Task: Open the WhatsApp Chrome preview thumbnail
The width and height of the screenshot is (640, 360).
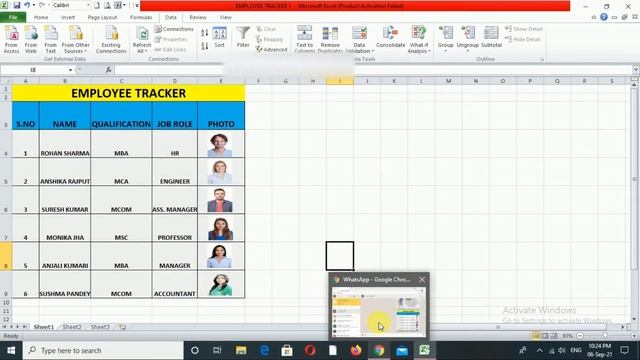Action: pos(379,312)
